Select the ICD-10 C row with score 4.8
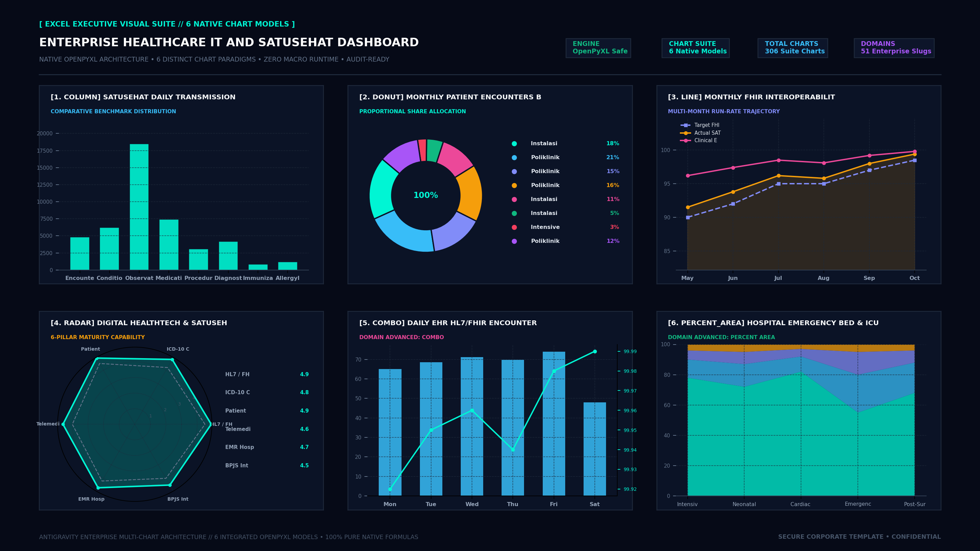Viewport: 980px width, 551px height. point(267,393)
